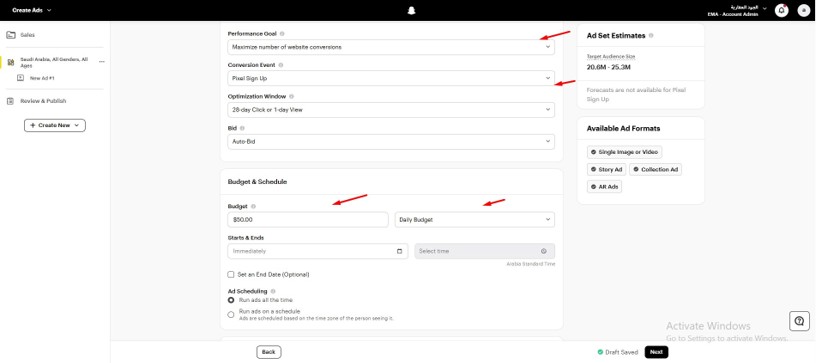816x363 pixels.
Task: Click the Draft Saved check icon
Action: [x=600, y=352]
